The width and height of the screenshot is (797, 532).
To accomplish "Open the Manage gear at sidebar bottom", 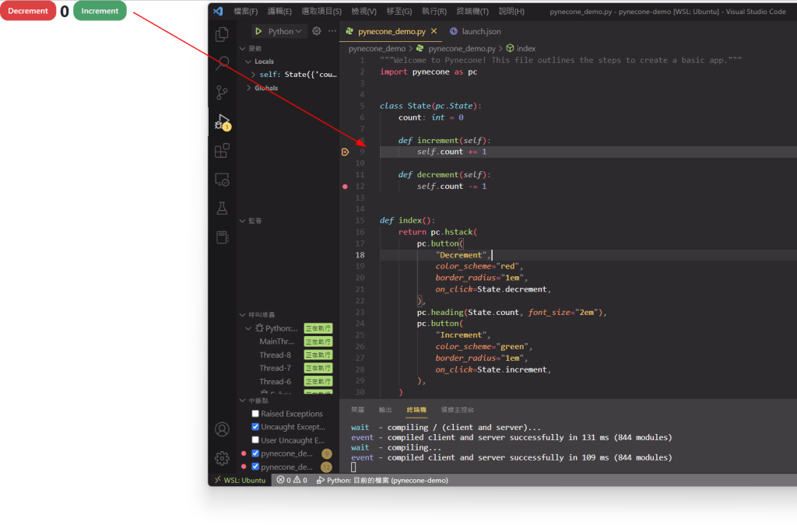I will [223, 458].
